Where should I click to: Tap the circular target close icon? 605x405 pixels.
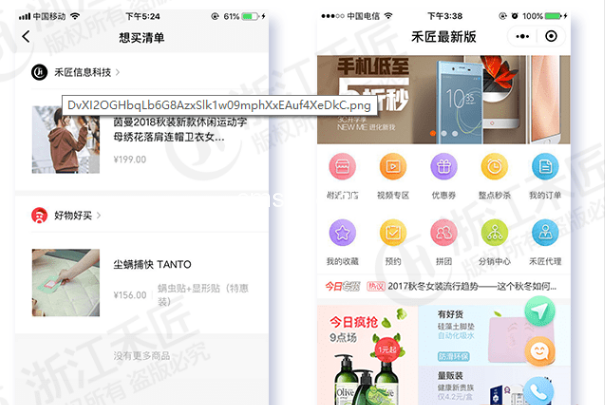pyautogui.click(x=551, y=36)
